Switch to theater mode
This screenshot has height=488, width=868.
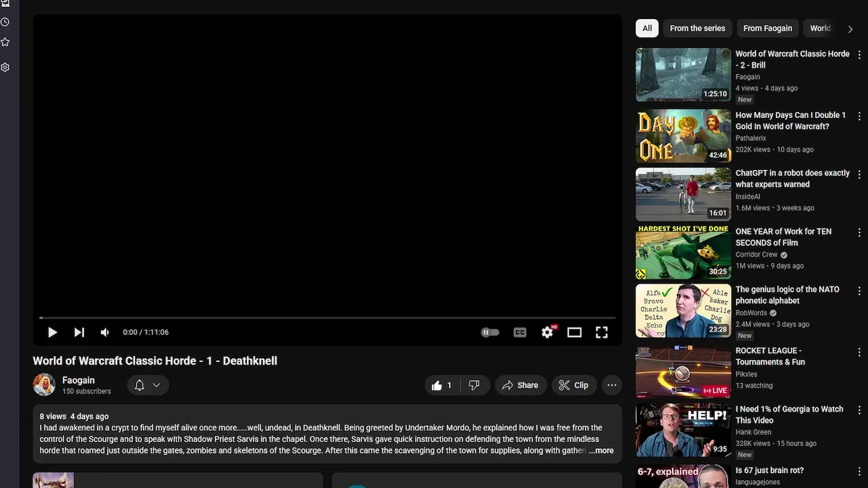click(x=574, y=332)
